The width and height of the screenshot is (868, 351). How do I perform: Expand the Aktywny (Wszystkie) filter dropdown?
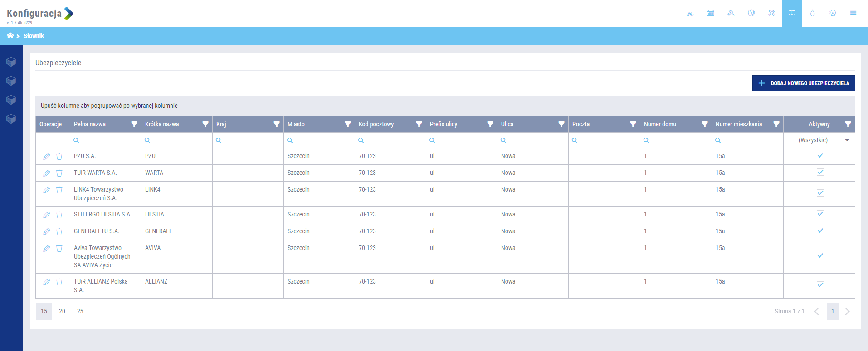tap(847, 140)
